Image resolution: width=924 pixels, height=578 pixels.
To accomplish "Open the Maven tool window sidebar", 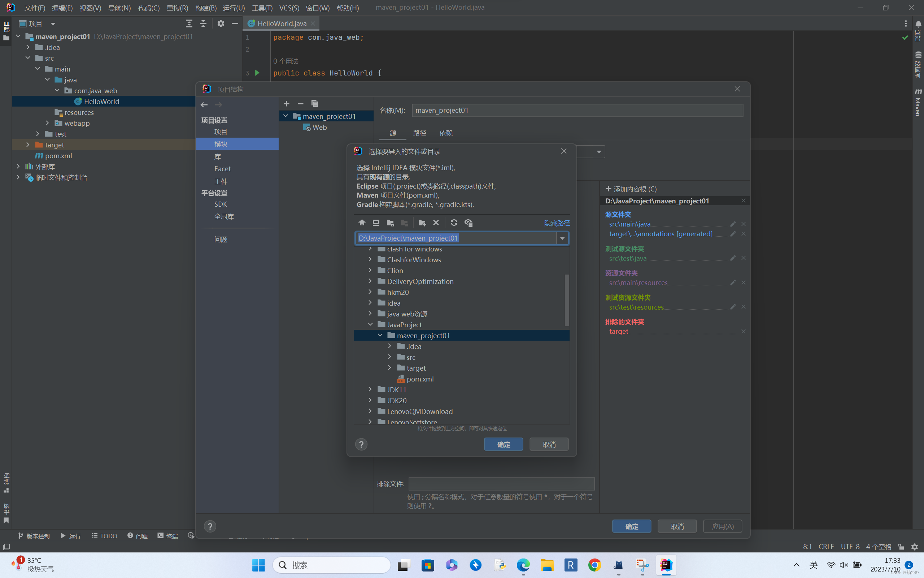I will [918, 103].
